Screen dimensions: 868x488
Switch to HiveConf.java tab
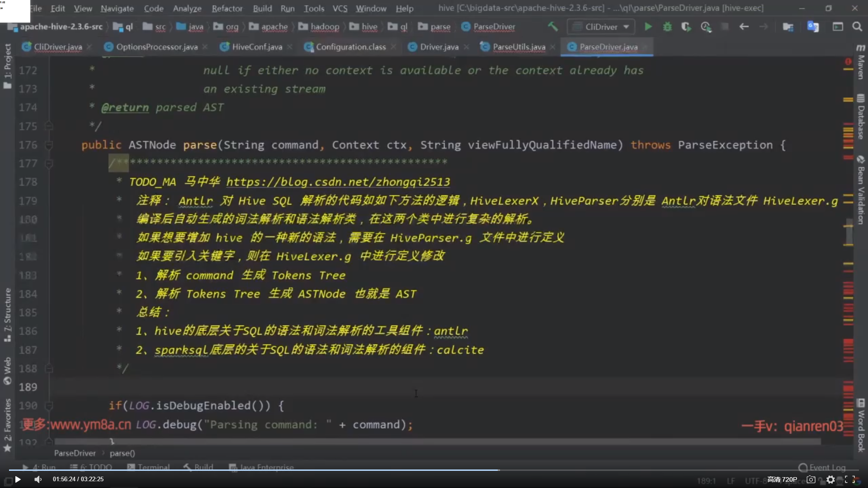(257, 47)
